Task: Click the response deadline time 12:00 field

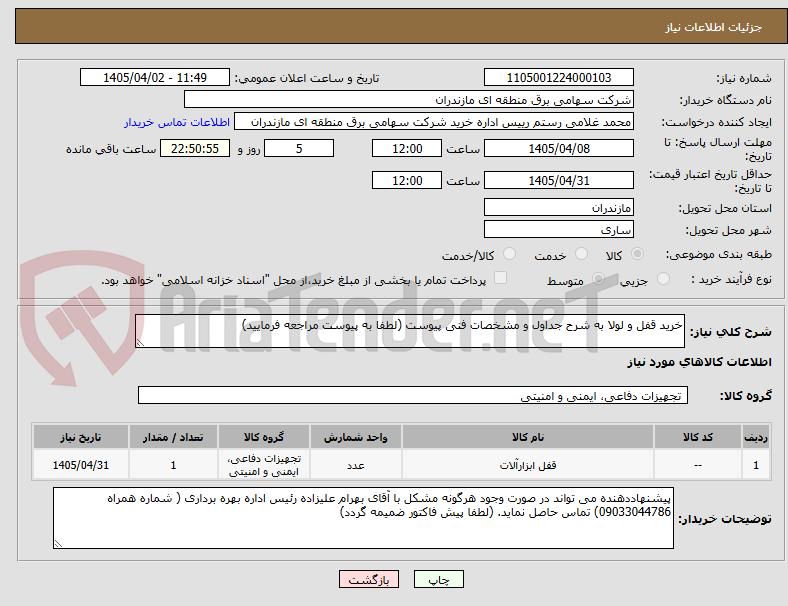Action: (x=407, y=149)
